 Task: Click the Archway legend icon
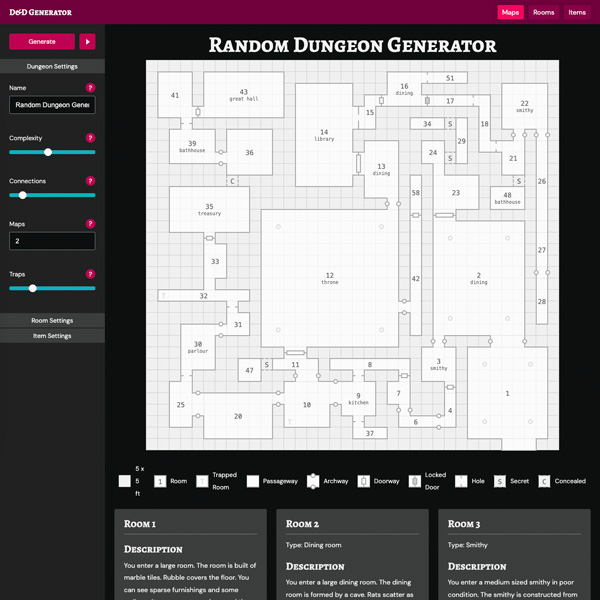(x=313, y=481)
